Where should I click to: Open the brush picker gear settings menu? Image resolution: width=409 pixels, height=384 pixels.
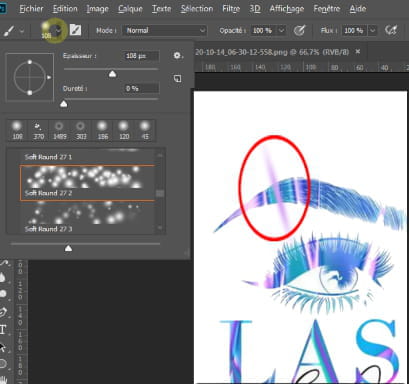pos(178,56)
